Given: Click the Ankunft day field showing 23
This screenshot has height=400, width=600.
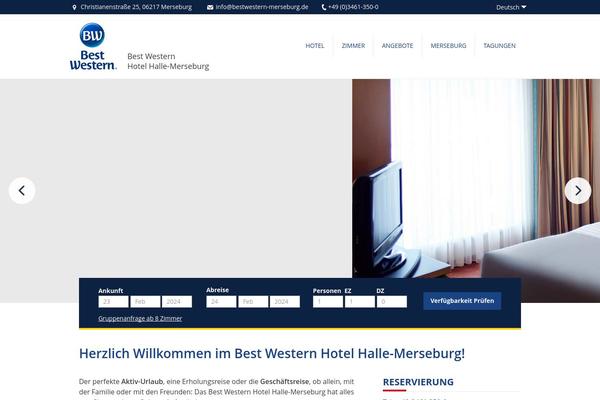Looking at the screenshot, I should tap(113, 302).
